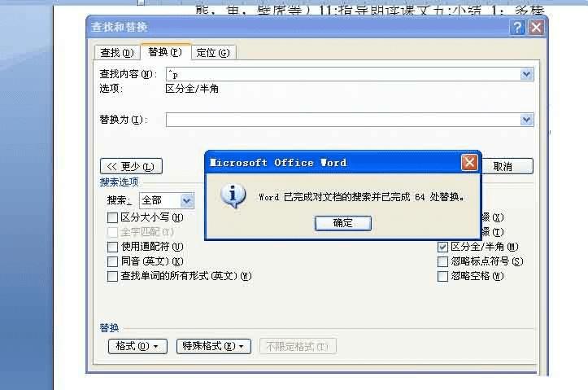Click the 取消 button
This screenshot has width=588, height=390.
pos(506,166)
